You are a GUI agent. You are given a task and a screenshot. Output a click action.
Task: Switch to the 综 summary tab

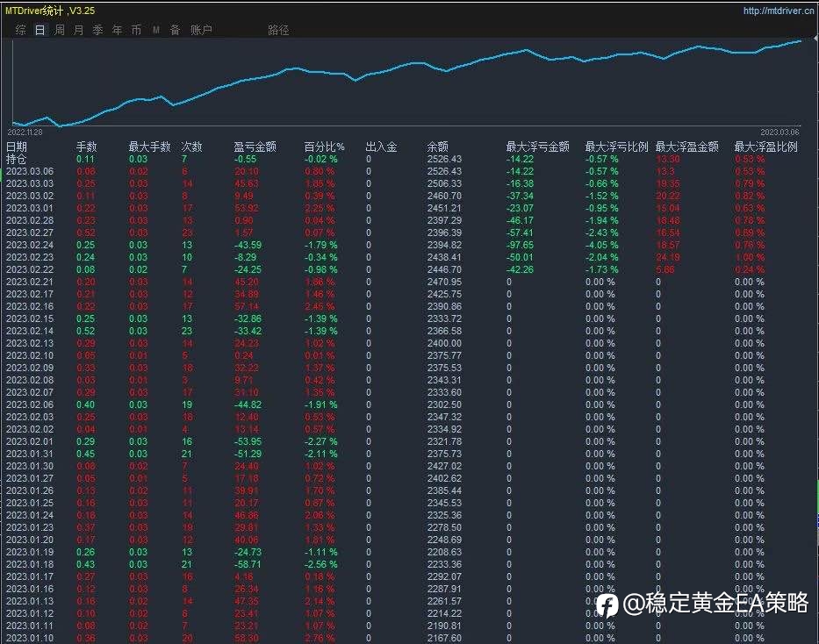[x=21, y=30]
